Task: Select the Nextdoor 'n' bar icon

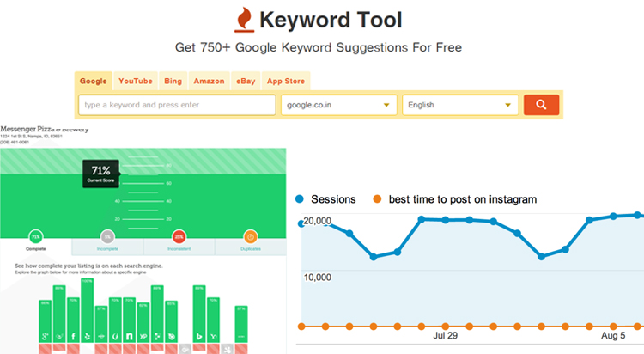Action: click(129, 337)
